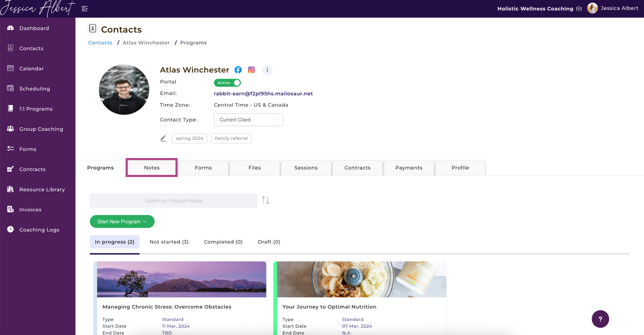Click the Jessica Albert logo

(38, 8)
